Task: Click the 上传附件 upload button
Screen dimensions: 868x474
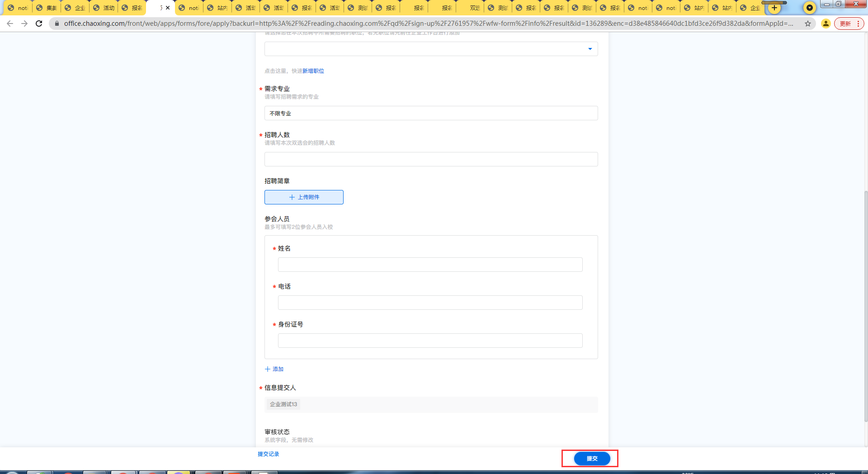Action: pos(304,197)
